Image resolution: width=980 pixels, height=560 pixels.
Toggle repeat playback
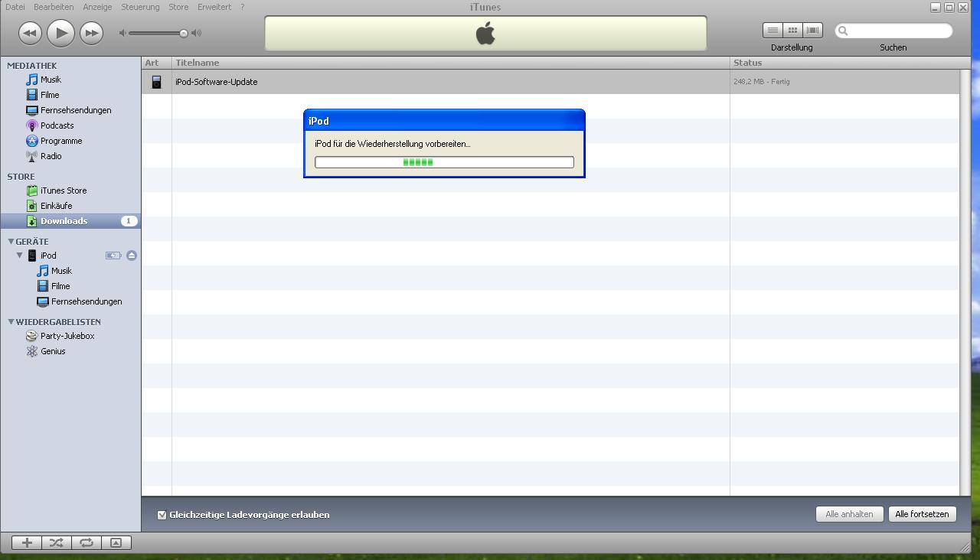87,542
